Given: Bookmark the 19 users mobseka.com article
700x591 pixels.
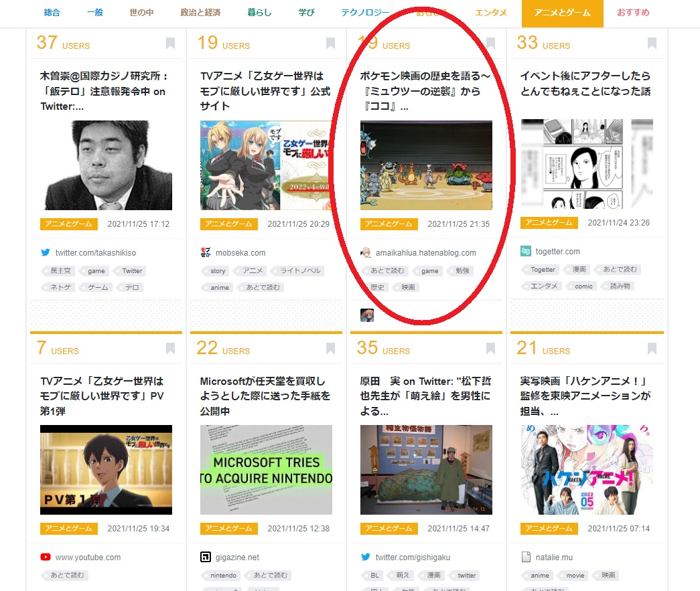Looking at the screenshot, I should [330, 44].
